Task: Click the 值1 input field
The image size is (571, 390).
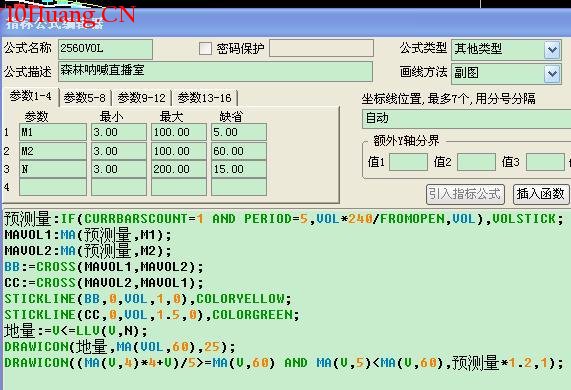Action: [x=408, y=162]
